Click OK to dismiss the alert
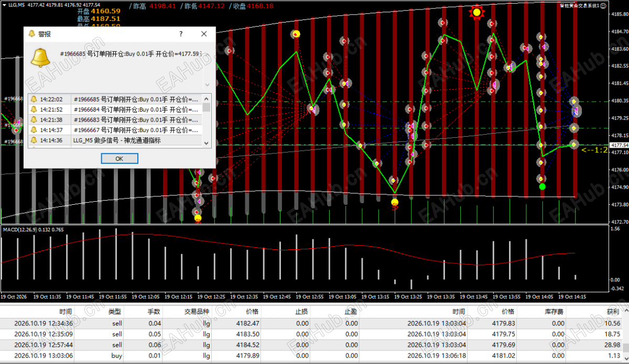The image size is (629, 364). point(119,158)
